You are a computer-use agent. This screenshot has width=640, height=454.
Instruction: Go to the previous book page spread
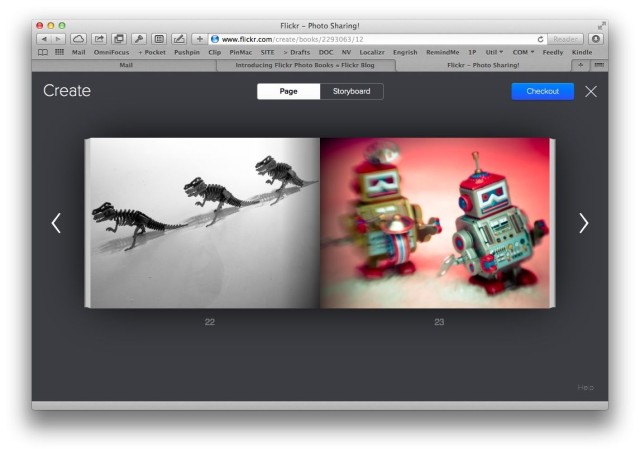56,224
